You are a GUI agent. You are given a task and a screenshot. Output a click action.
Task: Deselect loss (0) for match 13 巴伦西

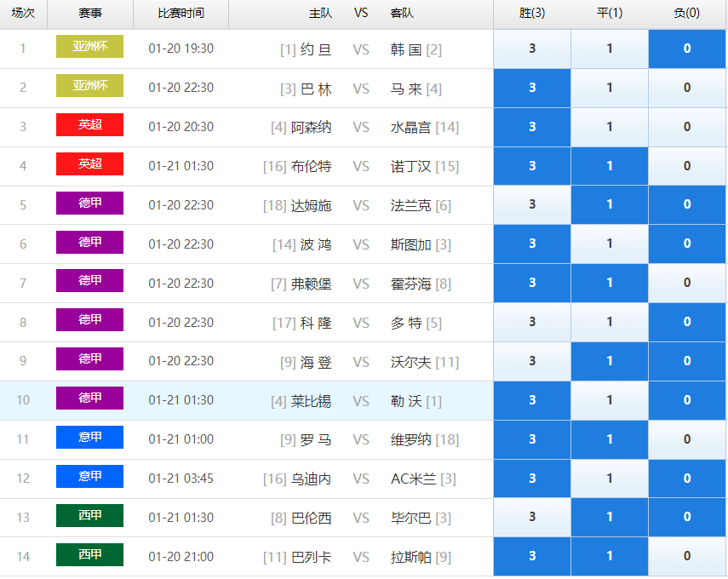tap(687, 517)
